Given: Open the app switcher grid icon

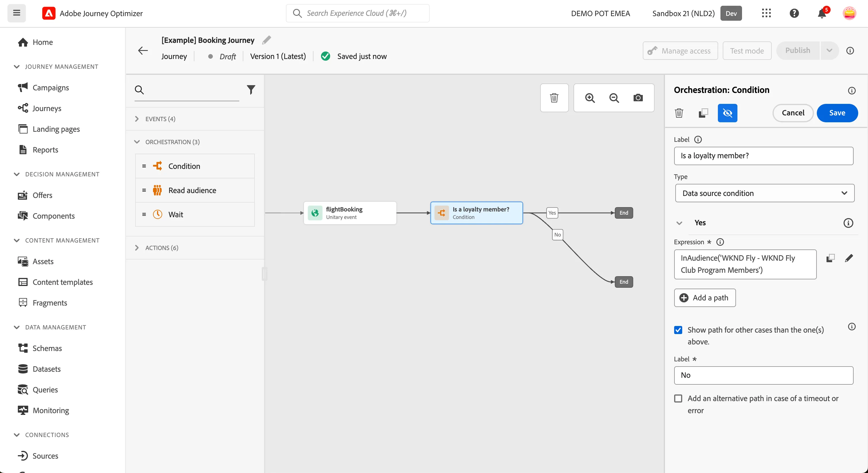Looking at the screenshot, I should pos(766,13).
